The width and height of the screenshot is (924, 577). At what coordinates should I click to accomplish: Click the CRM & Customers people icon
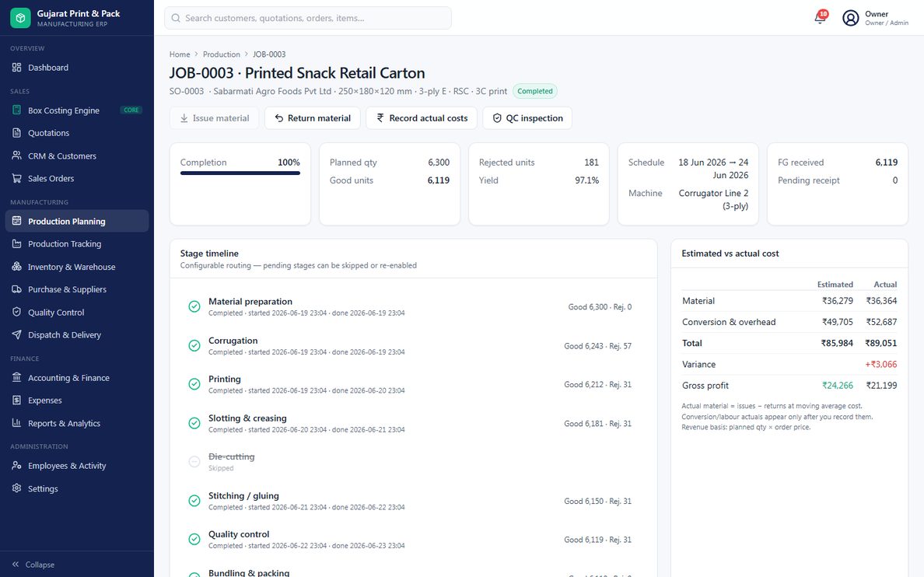click(x=16, y=156)
